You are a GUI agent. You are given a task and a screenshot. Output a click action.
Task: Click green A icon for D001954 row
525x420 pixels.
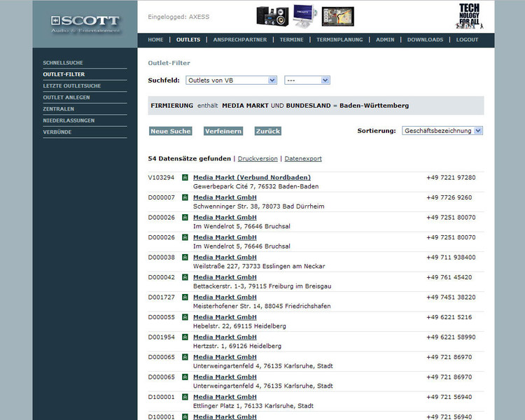coord(185,337)
